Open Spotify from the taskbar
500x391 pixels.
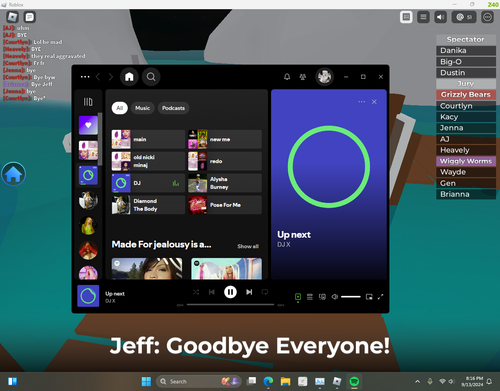[x=354, y=381]
